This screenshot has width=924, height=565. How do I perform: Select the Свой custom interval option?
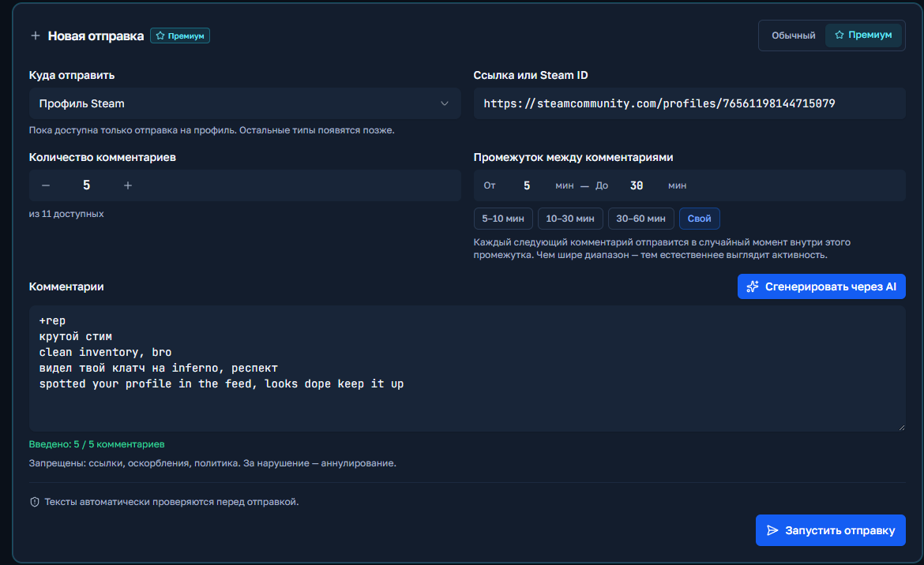[699, 219]
